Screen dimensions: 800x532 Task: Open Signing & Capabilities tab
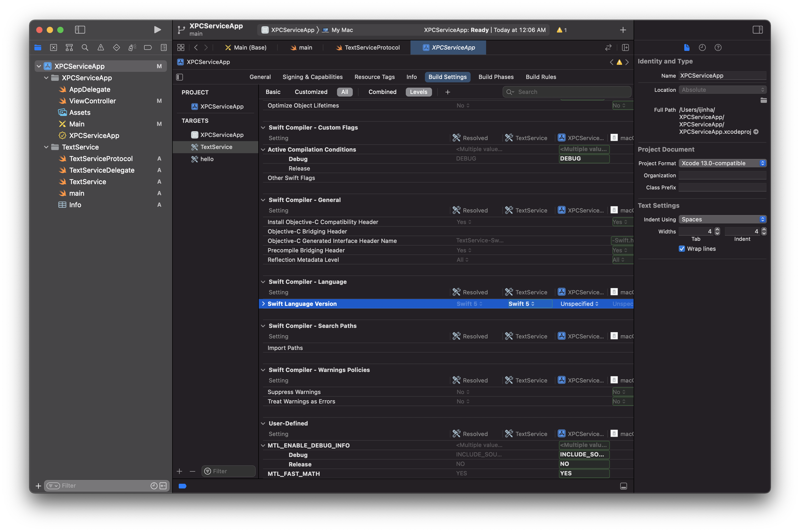pos(313,77)
